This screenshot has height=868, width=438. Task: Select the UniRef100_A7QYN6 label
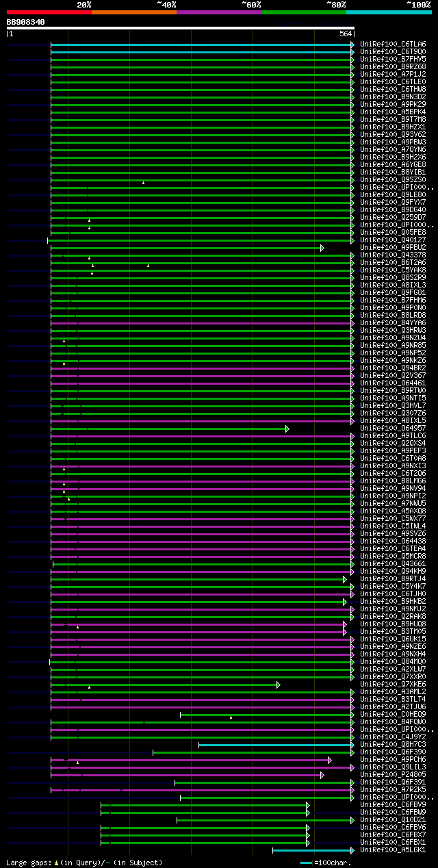393,149
